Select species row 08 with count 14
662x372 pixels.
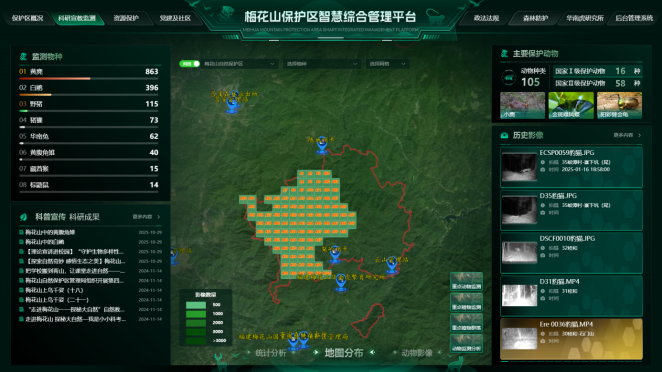point(89,186)
